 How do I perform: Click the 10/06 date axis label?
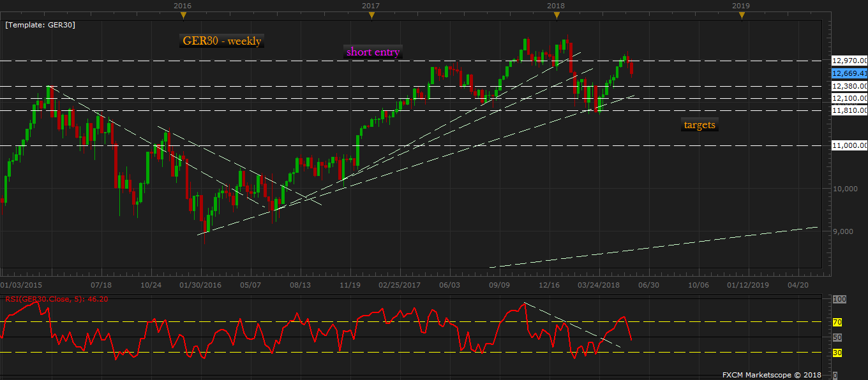click(x=698, y=285)
